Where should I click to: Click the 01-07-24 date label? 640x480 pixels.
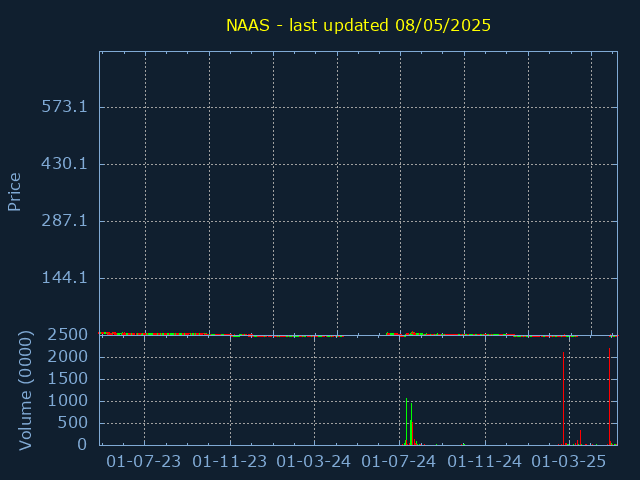[399, 462]
